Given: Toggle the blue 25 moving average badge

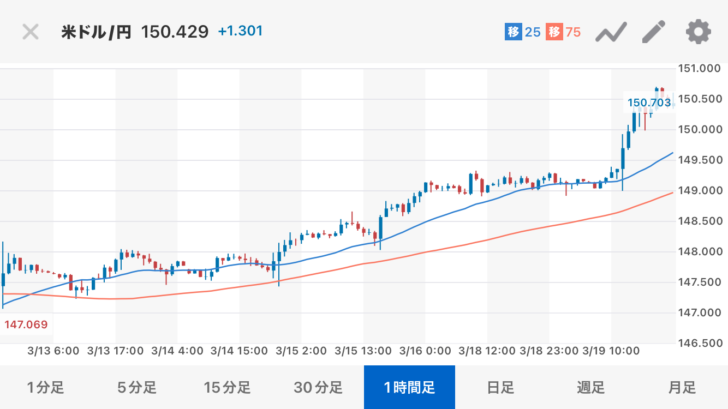Looking at the screenshot, I should point(521,32).
